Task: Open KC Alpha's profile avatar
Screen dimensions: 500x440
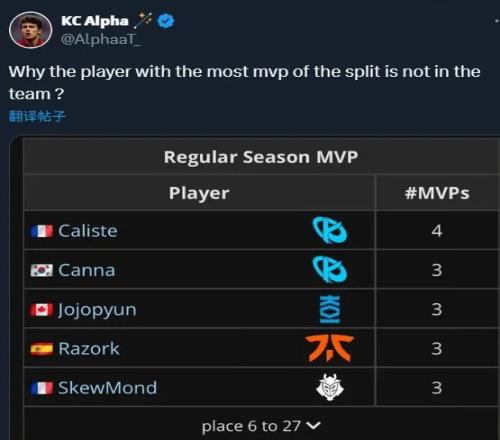Action: pos(30,30)
